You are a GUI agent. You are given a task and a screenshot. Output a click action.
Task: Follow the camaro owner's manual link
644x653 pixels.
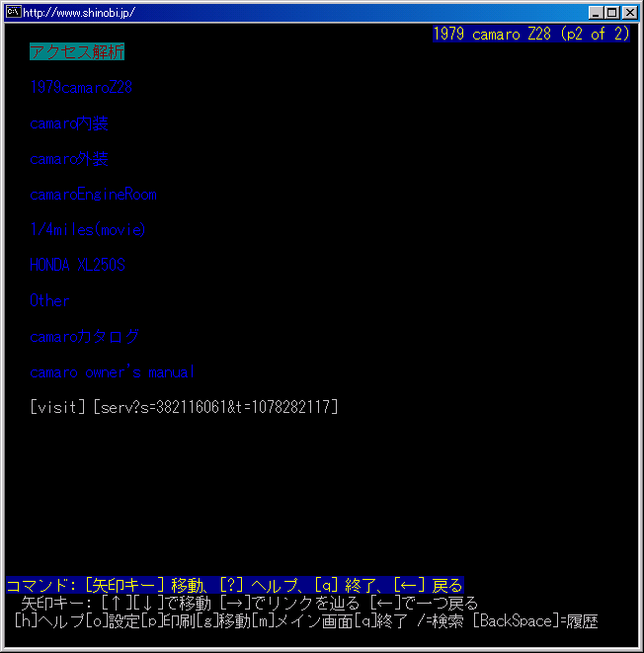coord(112,371)
